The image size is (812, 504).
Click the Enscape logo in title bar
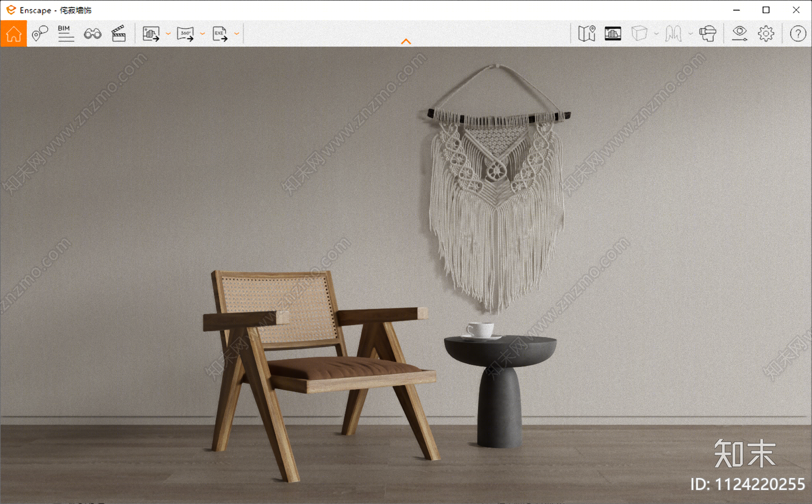tap(11, 10)
